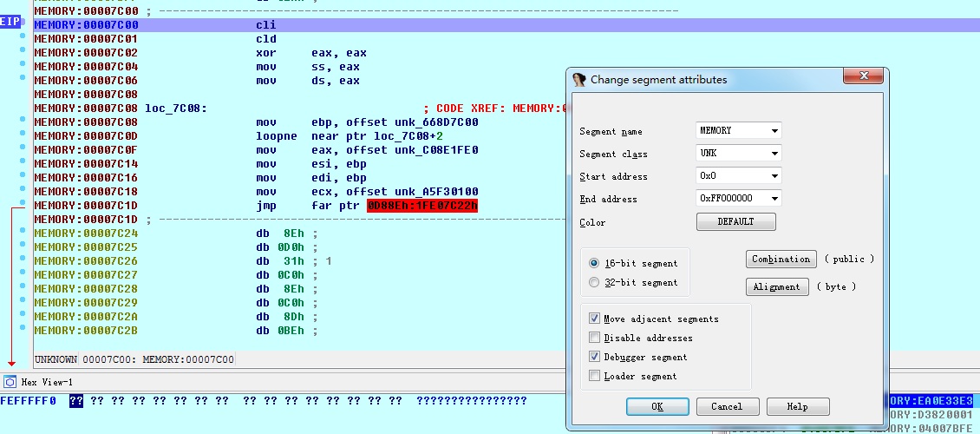This screenshot has height=434, width=980.
Task: Click the Hex View-1 panel icon
Action: (x=10, y=382)
